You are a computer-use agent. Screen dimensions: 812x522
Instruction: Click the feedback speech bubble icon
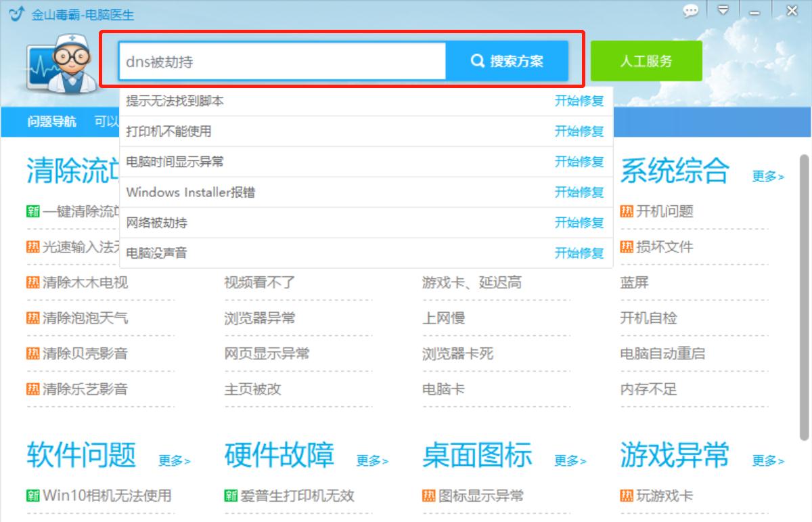690,11
